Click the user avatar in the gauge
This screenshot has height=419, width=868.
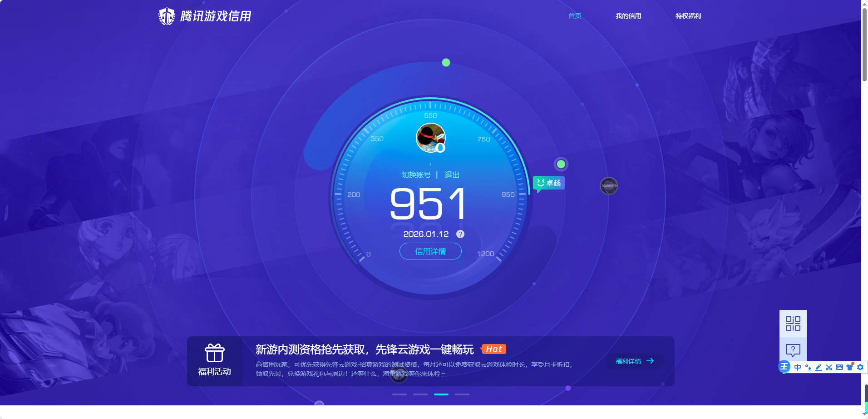tap(430, 138)
